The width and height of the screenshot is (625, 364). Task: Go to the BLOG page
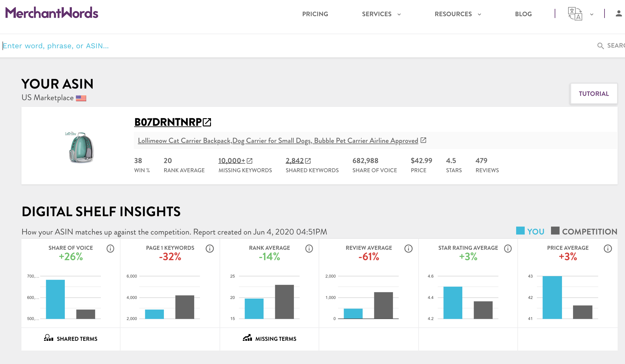point(523,14)
